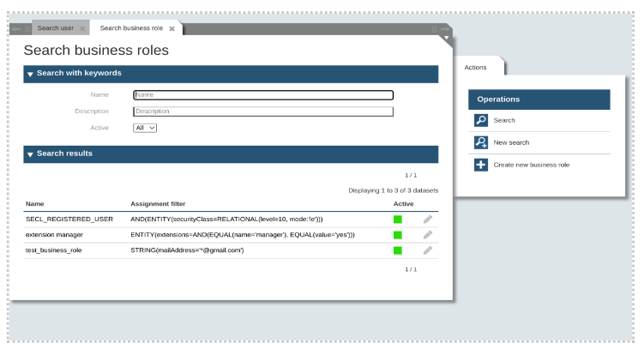Click into the Name input field

(263, 95)
